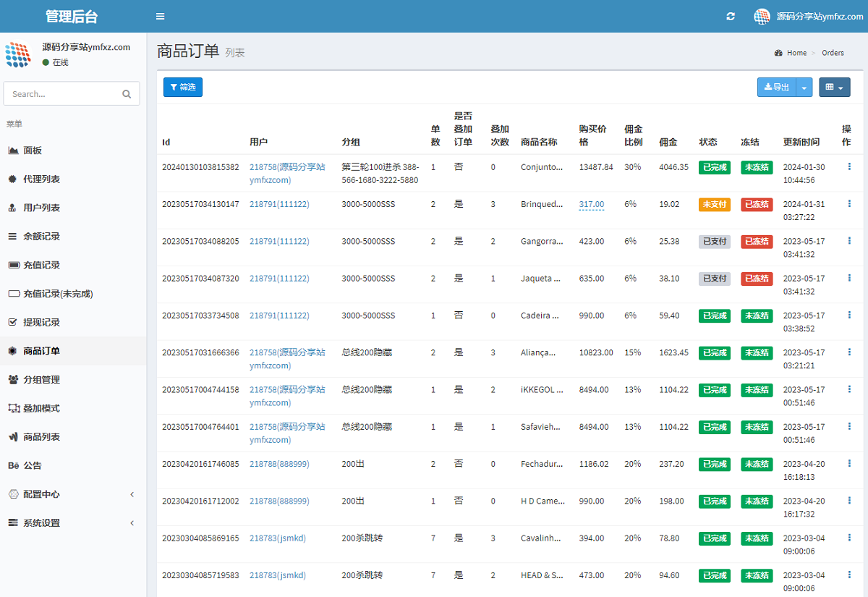The width and height of the screenshot is (868, 597).
Task: Open action menu for order 20230517034130147
Action: [x=849, y=203]
